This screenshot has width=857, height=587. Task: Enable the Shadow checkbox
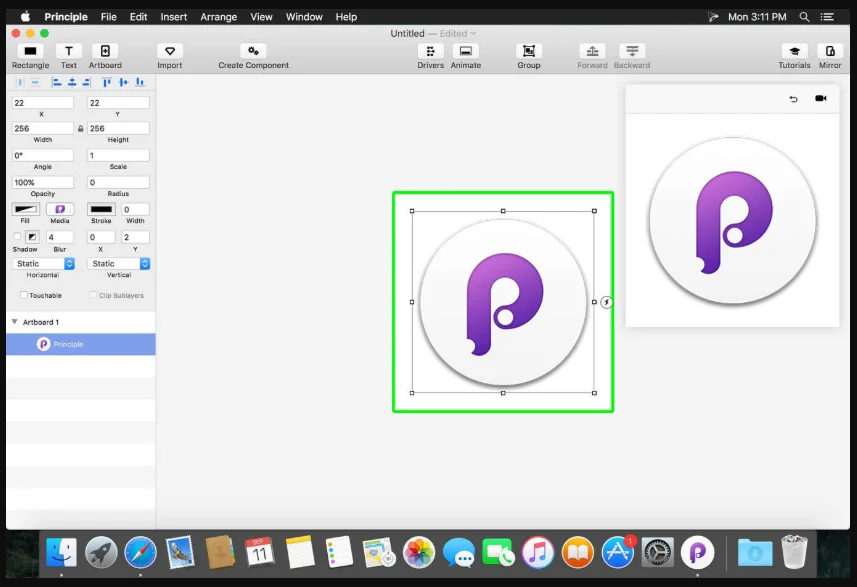17,237
